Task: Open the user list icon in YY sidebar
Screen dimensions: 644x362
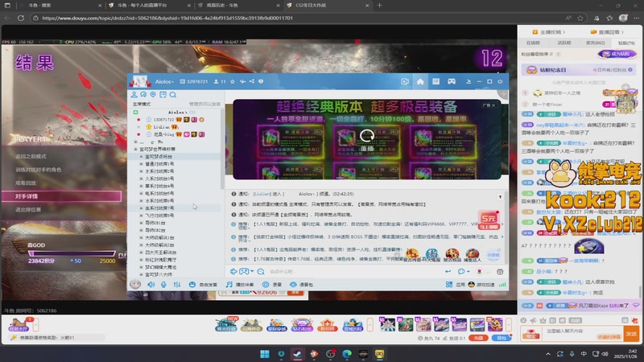Action: (134, 95)
